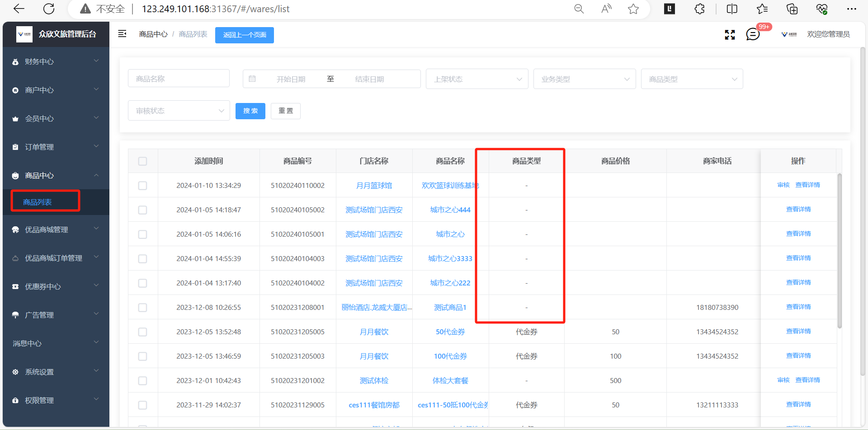Open 优品商城管理 sidebar menu
The height and width of the screenshot is (430, 868).
tap(56, 230)
